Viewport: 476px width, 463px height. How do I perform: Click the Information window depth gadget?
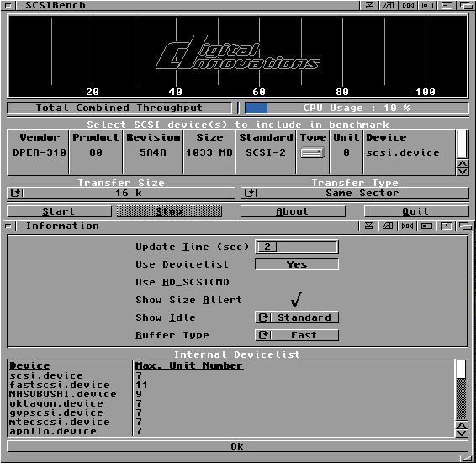(x=465, y=226)
